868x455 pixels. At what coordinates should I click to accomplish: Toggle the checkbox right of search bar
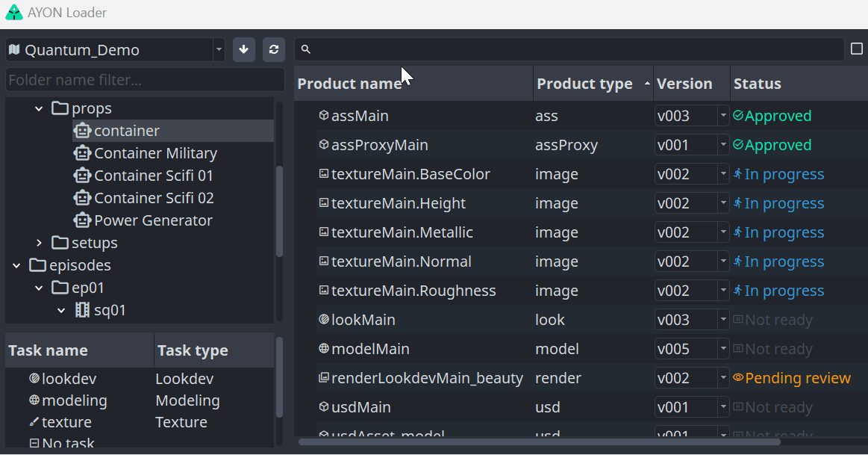[856, 49]
